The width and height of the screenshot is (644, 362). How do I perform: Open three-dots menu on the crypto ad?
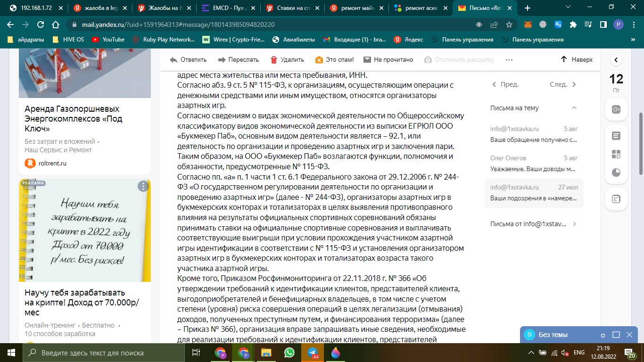[143, 186]
